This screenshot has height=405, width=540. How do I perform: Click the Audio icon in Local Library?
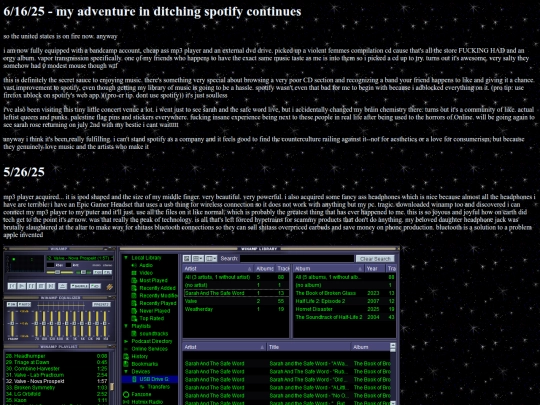(134, 265)
